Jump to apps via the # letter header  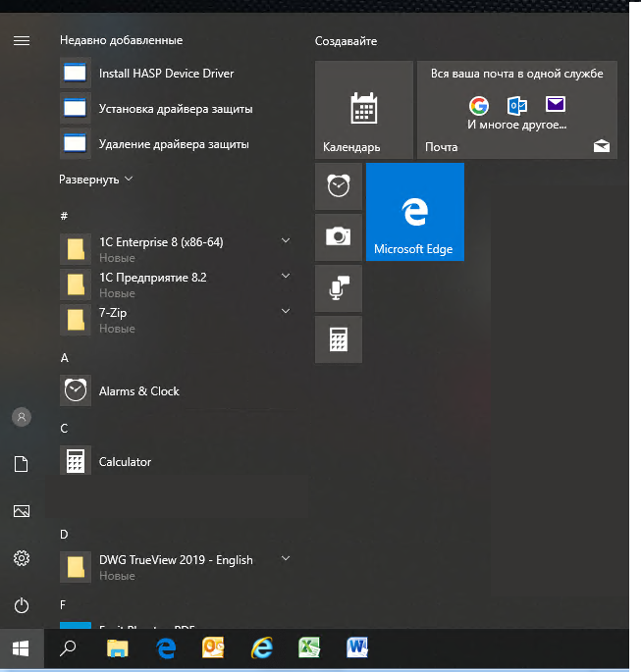[64, 216]
